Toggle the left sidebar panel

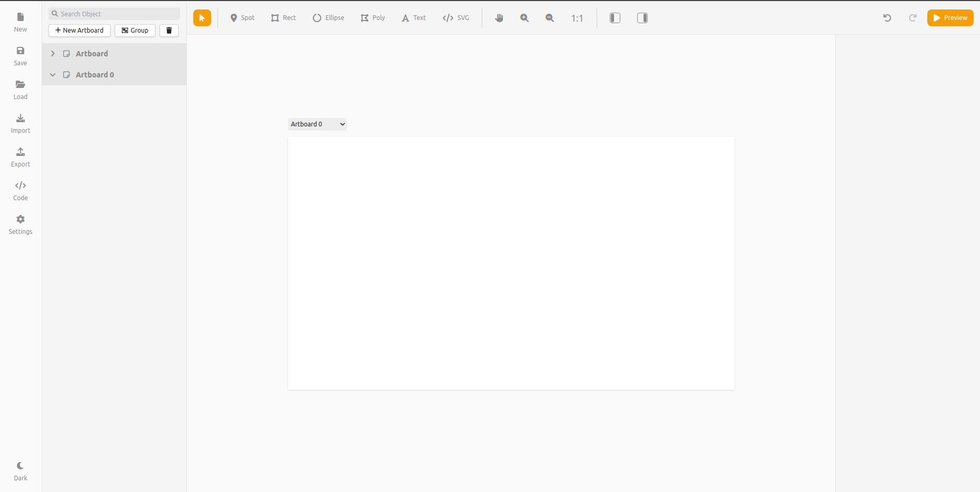[x=615, y=18]
